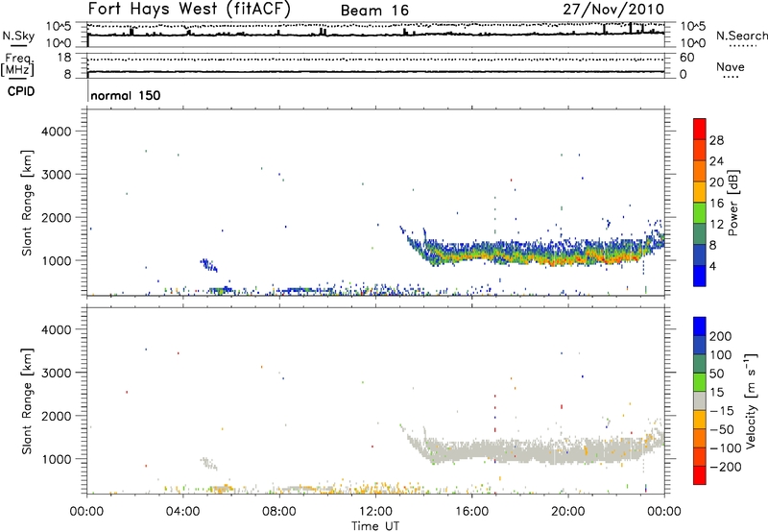The image size is (768, 532).
Task: Click the blue top of velocity colorbar
Action: (700, 326)
